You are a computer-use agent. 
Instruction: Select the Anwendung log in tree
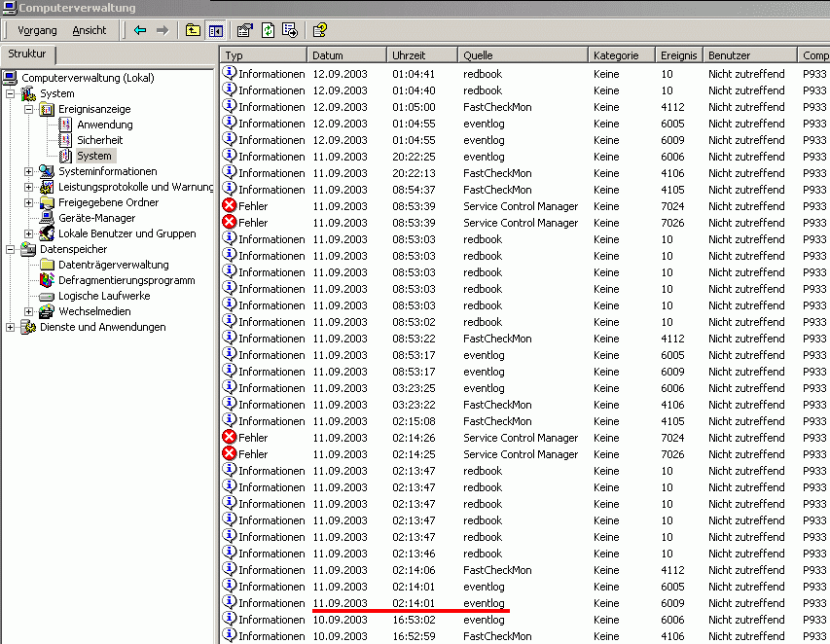click(105, 125)
